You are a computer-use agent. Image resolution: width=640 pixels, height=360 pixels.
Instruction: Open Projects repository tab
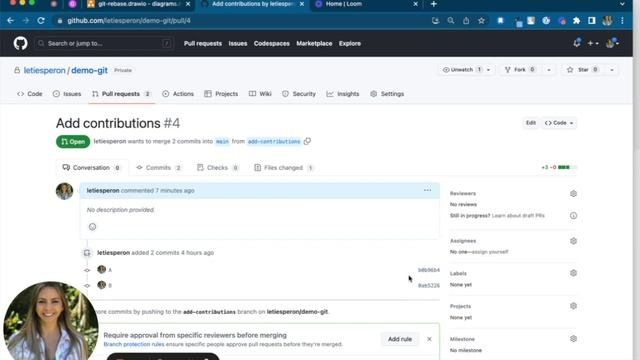pyautogui.click(x=221, y=94)
